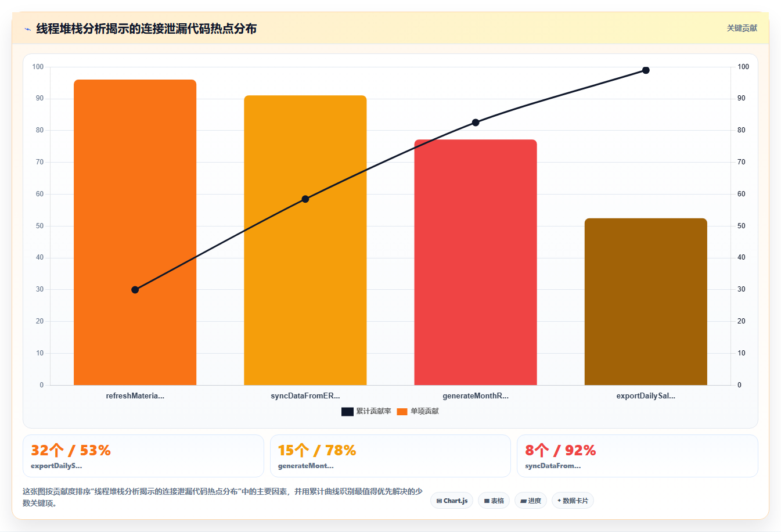Click the 累计贡献率 legend text
The height and width of the screenshot is (532, 781).
coord(373,411)
